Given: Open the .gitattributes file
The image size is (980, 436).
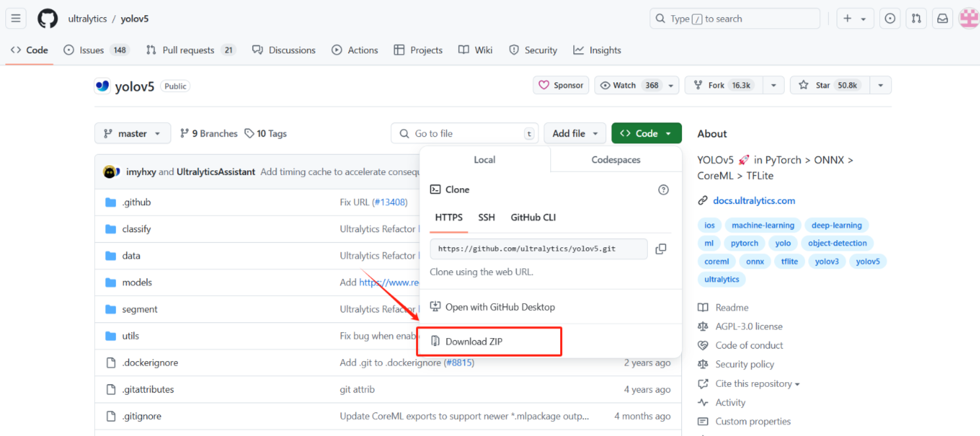Looking at the screenshot, I should [148, 389].
